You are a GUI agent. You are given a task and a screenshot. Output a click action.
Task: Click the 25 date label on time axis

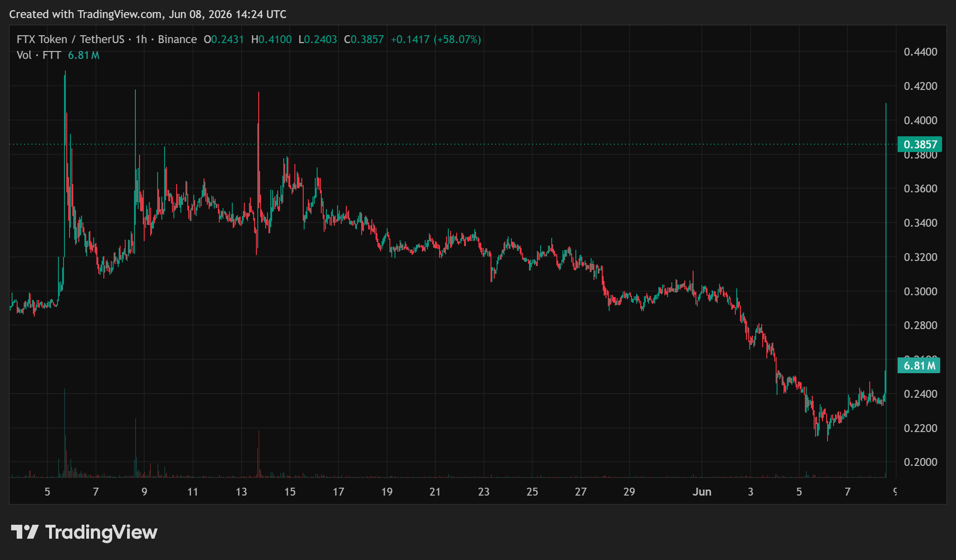(532, 492)
